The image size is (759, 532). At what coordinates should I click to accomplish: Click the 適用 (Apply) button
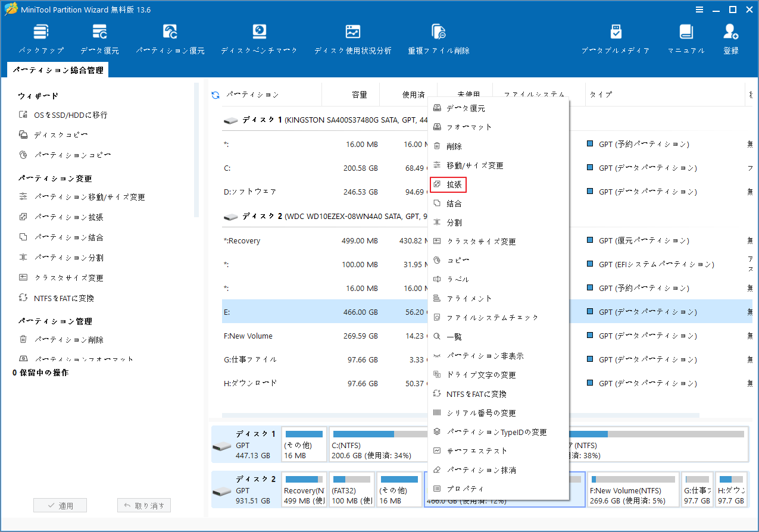click(60, 505)
